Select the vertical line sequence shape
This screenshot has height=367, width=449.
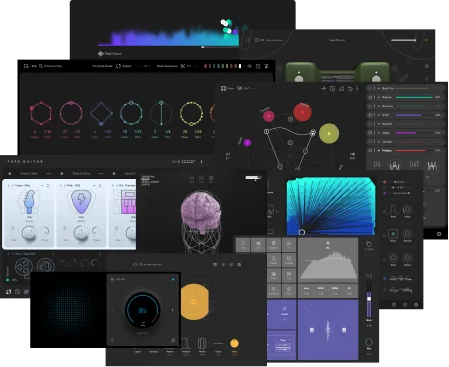click(x=161, y=113)
